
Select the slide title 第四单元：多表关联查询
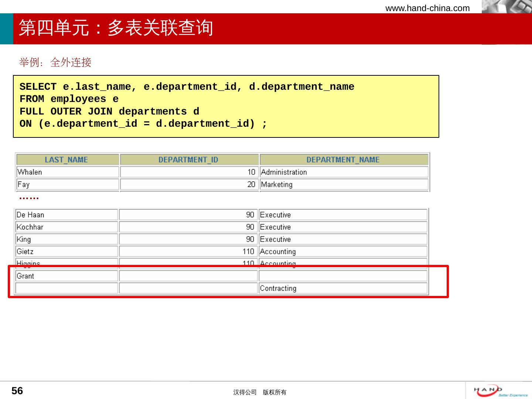[116, 28]
